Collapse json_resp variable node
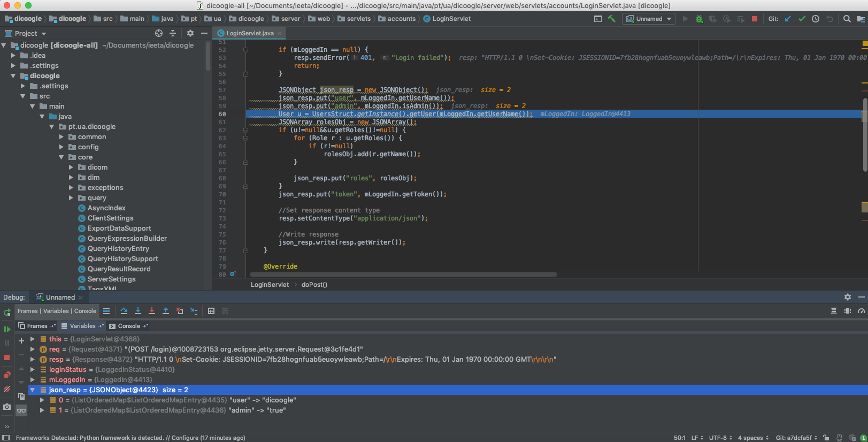The height and width of the screenshot is (442, 868). point(33,390)
